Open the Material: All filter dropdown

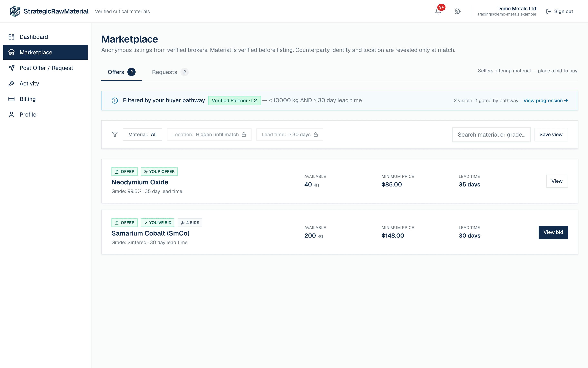click(x=142, y=135)
